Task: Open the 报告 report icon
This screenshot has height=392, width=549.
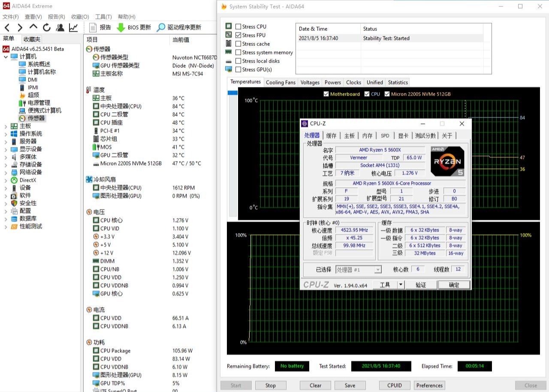Action: [93, 27]
